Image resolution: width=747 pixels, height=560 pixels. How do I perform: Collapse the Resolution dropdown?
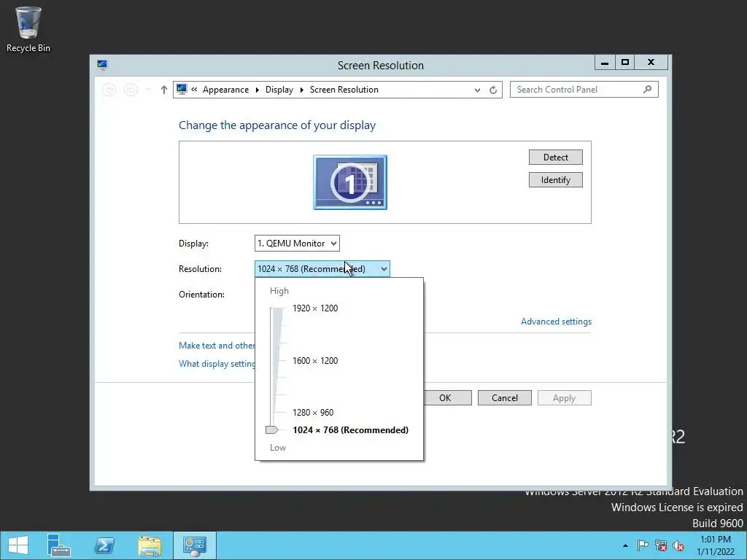[x=322, y=269]
